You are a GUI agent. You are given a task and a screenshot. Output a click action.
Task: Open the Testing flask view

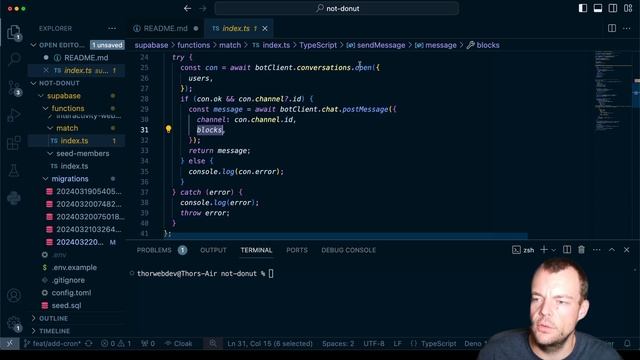[x=14, y=170]
